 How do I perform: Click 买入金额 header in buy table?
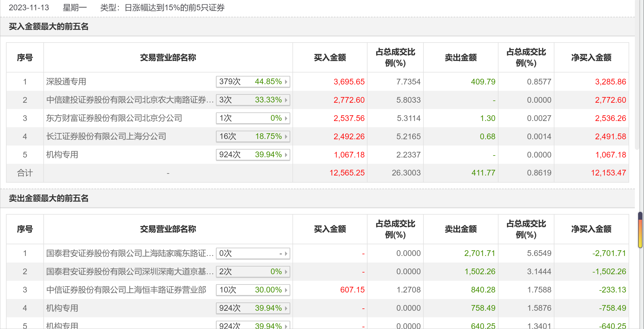click(330, 58)
